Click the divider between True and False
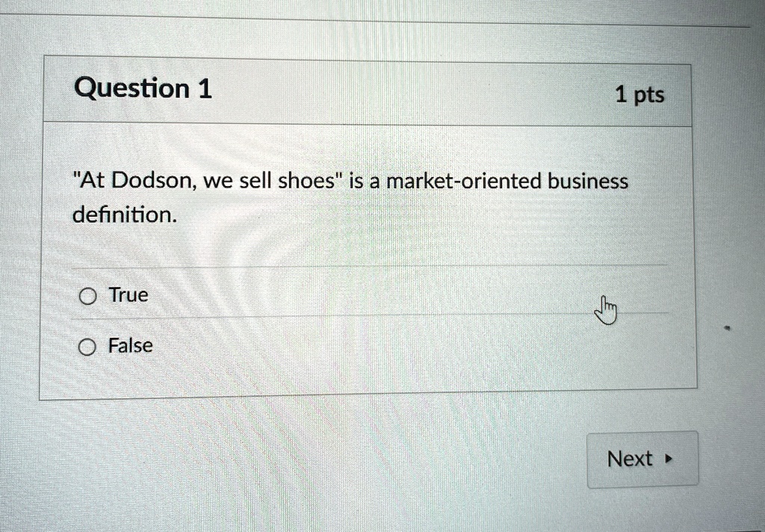The width and height of the screenshot is (765, 532). [x=371, y=316]
